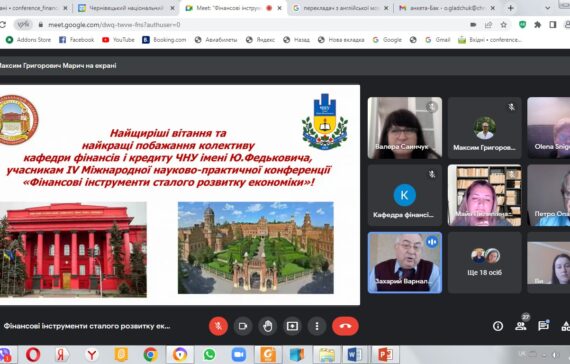Reload the page
Screen dimensions: 570x364
click(x=3, y=25)
